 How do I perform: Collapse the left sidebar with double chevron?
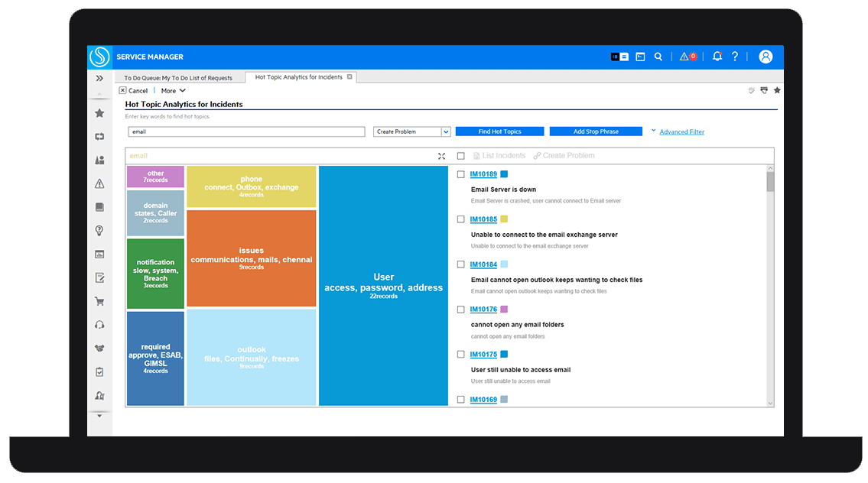tap(99, 77)
